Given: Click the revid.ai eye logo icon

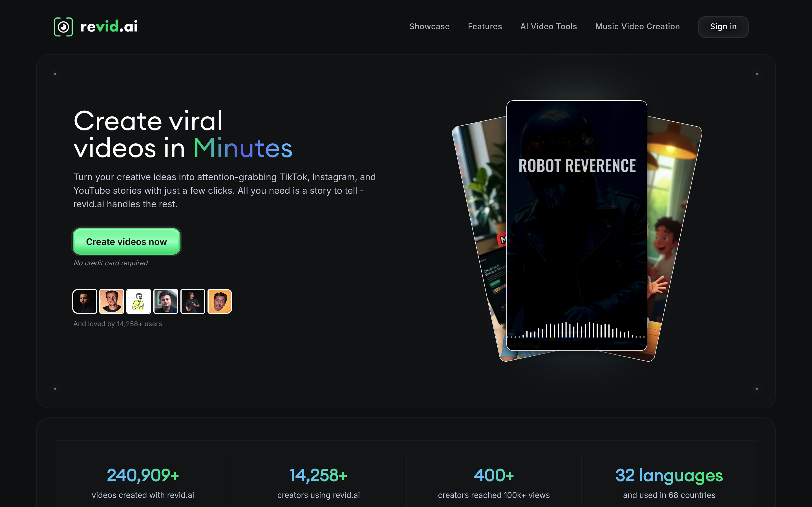Looking at the screenshot, I should 63,27.
